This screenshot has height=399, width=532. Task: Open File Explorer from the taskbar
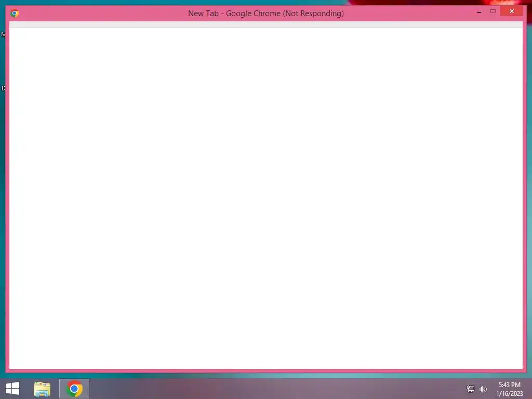(42, 389)
